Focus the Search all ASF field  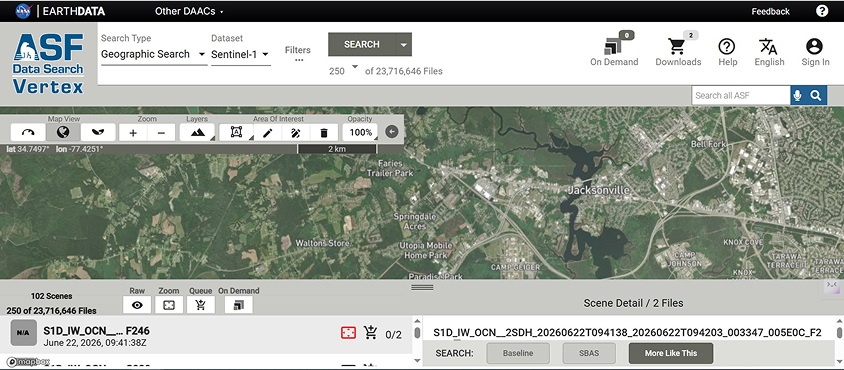[x=741, y=95]
